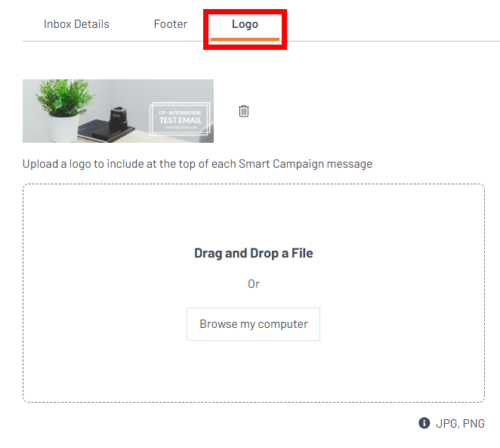Select the Logo tab

click(245, 24)
